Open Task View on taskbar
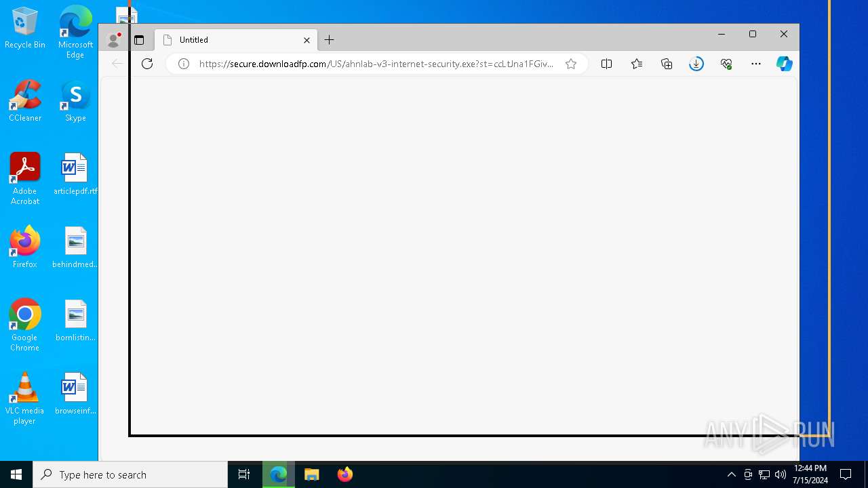 [244, 474]
